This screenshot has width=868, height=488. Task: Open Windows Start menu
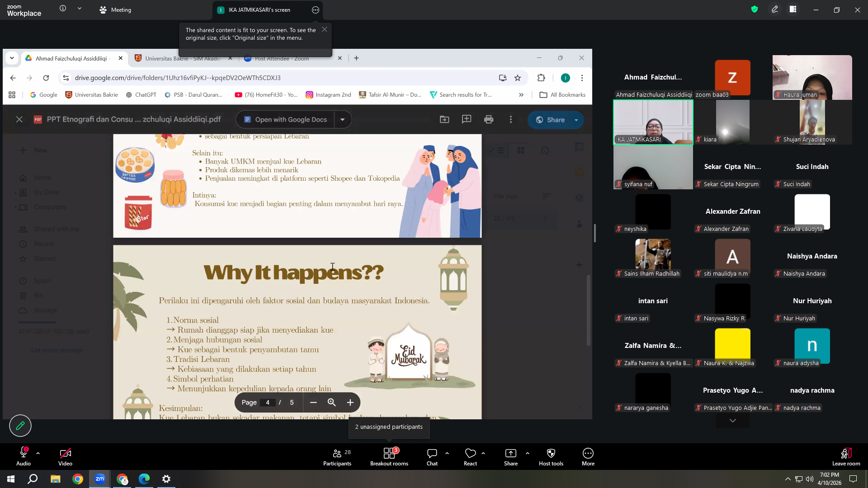11,479
